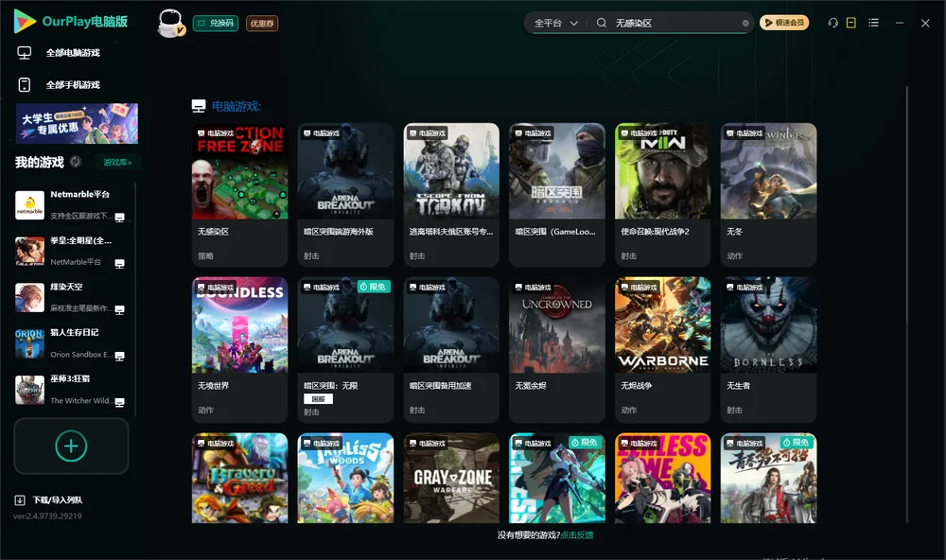The width and height of the screenshot is (946, 560).
Task: Expand the 全平台 platform dropdown
Action: pyautogui.click(x=555, y=23)
